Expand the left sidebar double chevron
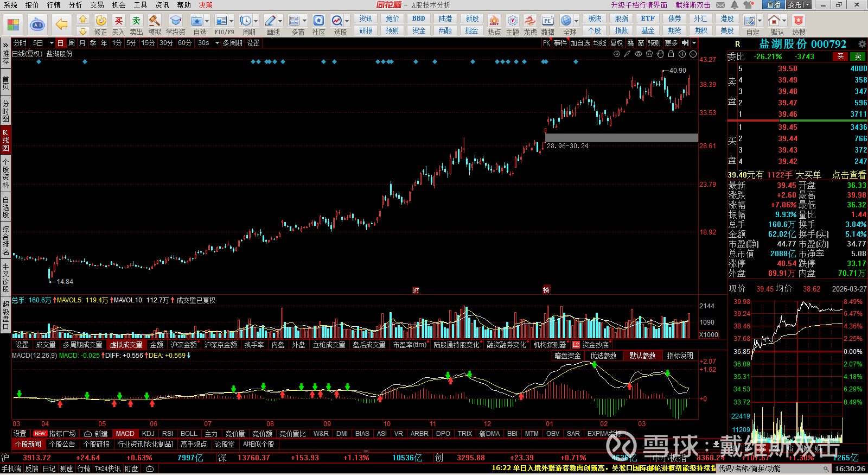The image size is (868, 475). [5, 44]
